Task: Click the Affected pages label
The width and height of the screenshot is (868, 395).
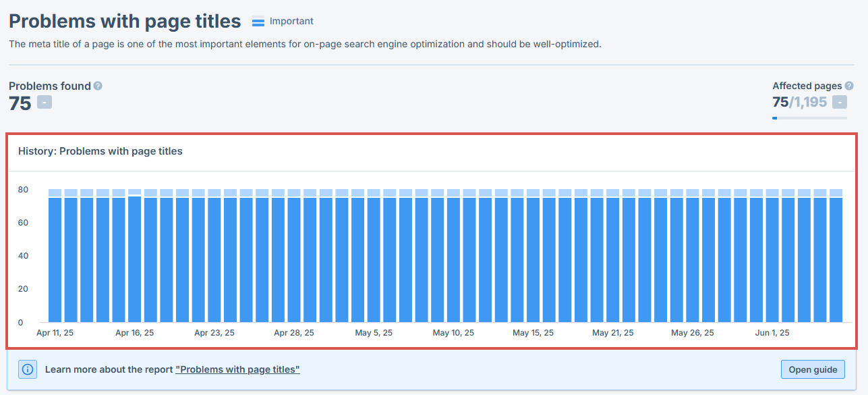Action: click(807, 86)
